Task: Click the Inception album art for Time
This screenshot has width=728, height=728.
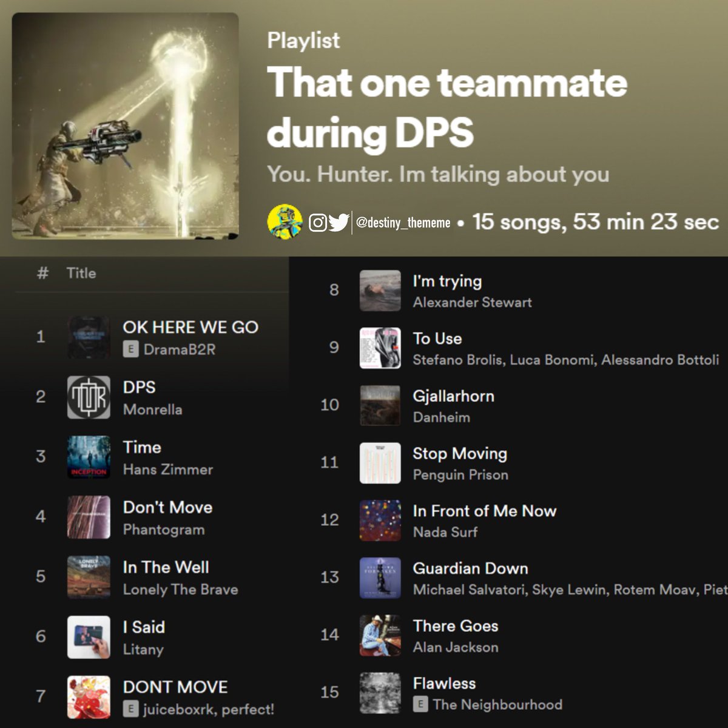Action: point(89,457)
